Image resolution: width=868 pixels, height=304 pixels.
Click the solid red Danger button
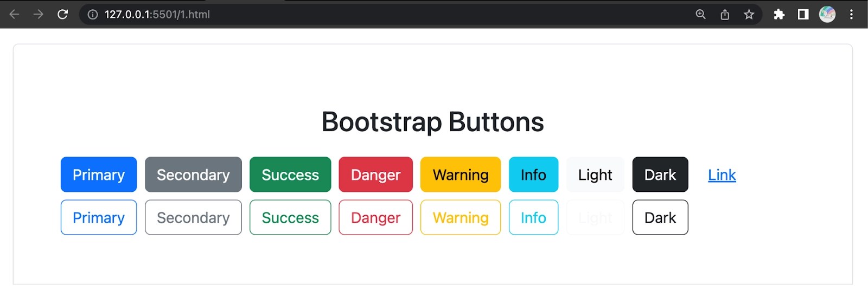click(x=375, y=174)
